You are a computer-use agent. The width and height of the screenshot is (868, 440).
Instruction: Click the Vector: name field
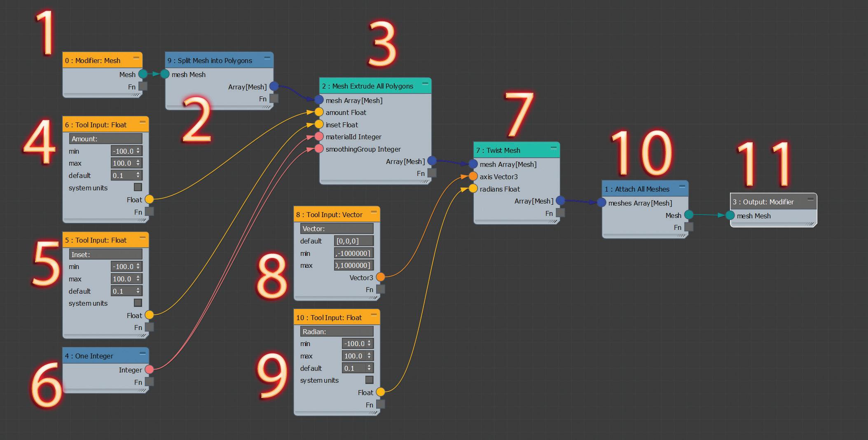[x=337, y=228]
